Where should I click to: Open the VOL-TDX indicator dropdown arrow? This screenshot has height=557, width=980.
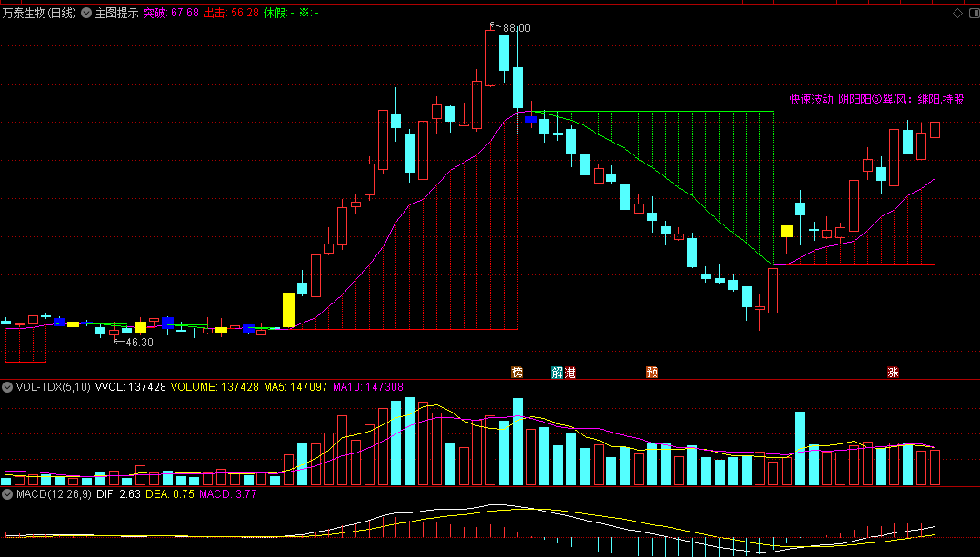[7, 387]
